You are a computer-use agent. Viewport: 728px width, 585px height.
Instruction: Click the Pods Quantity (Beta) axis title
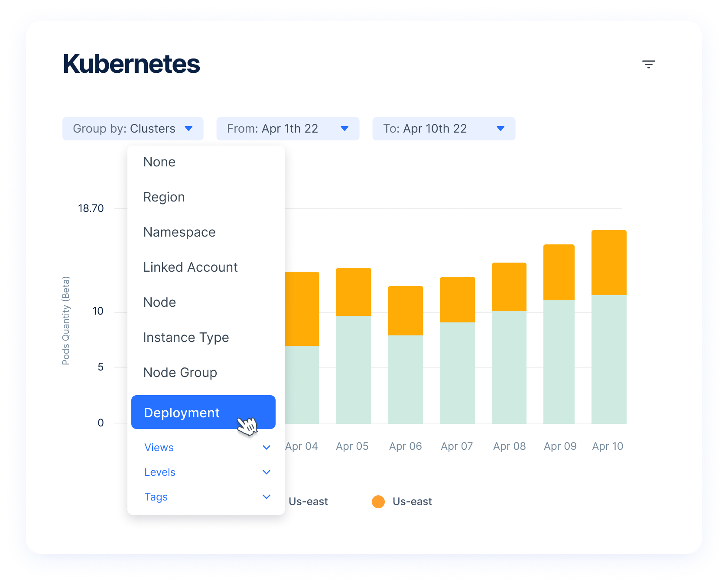tap(66, 321)
